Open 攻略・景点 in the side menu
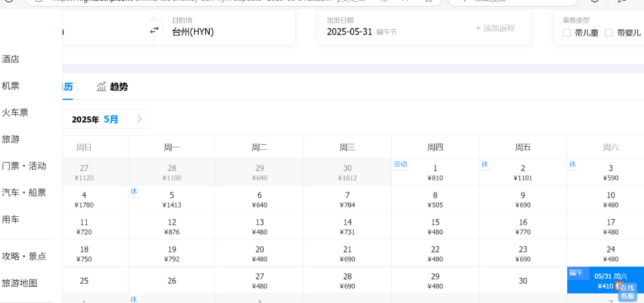 24,257
